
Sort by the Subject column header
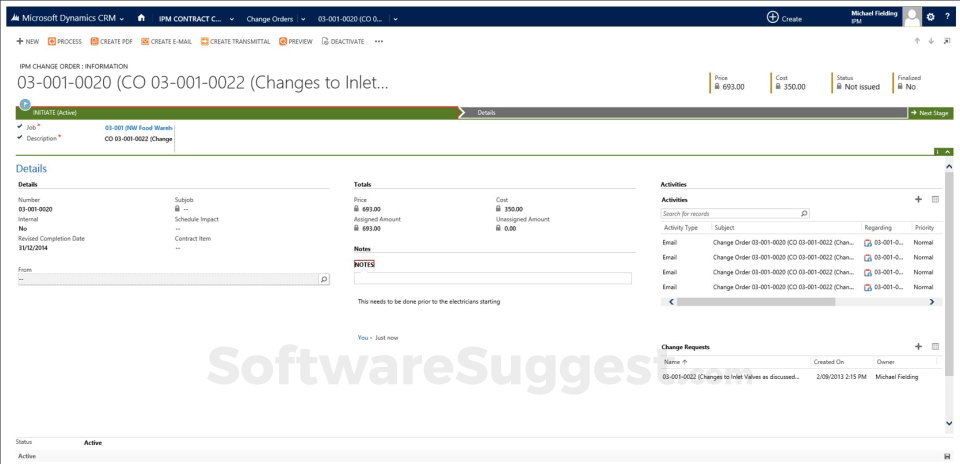(x=724, y=228)
